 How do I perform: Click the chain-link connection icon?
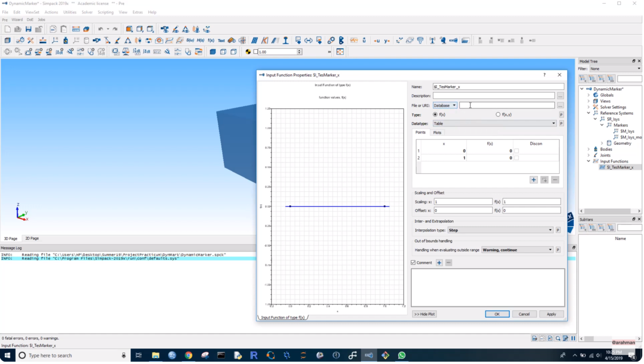pyautogui.click(x=331, y=40)
